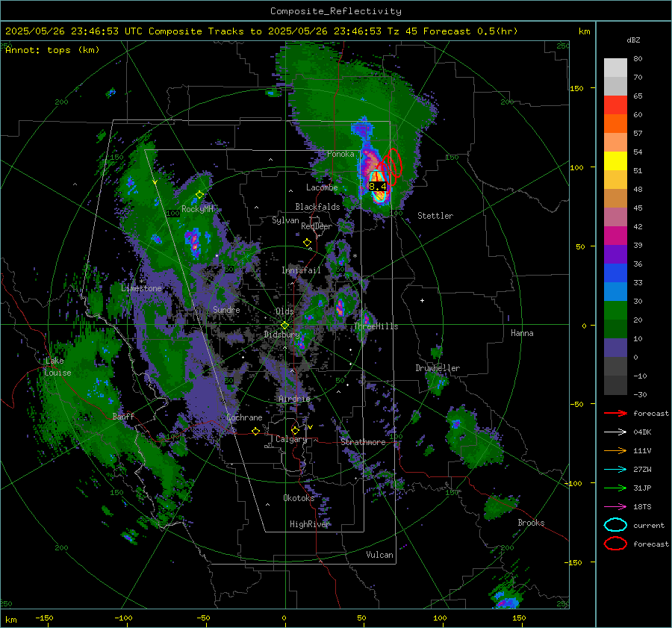Click the yellow diamond marker above Calgary

(x=295, y=430)
